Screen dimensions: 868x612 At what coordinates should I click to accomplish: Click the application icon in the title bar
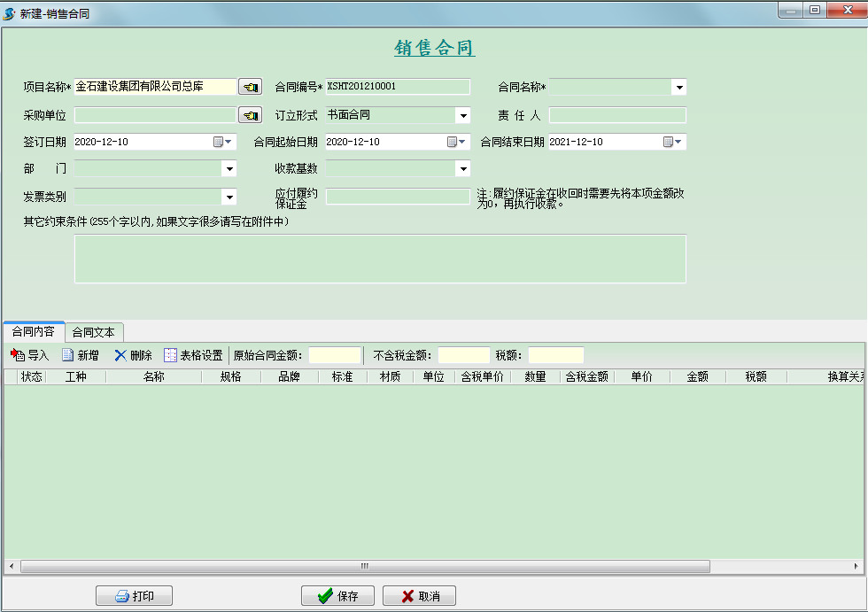coord(11,11)
